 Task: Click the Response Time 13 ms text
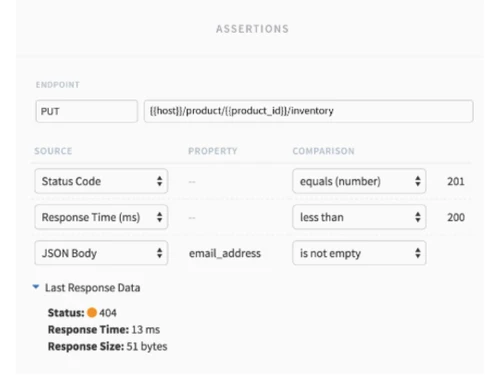point(104,330)
